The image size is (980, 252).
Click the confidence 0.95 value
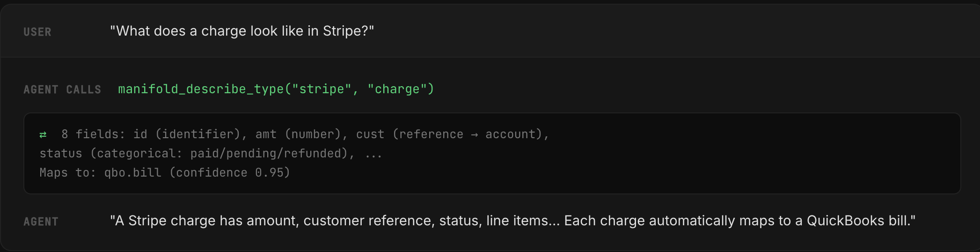pyautogui.click(x=229, y=173)
